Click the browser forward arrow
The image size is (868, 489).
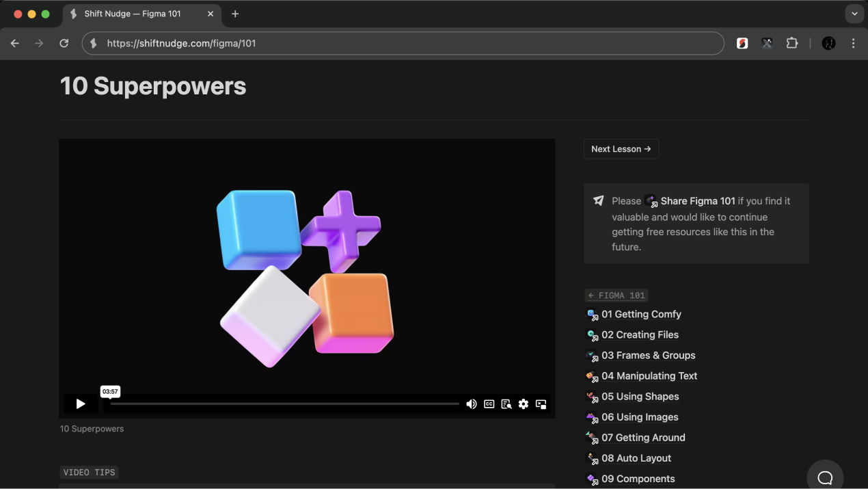39,43
